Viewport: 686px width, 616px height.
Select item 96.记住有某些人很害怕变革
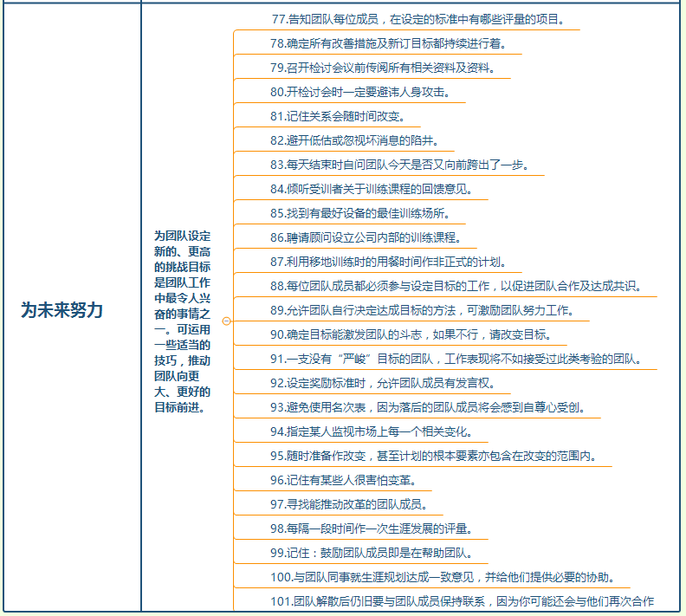(x=344, y=480)
